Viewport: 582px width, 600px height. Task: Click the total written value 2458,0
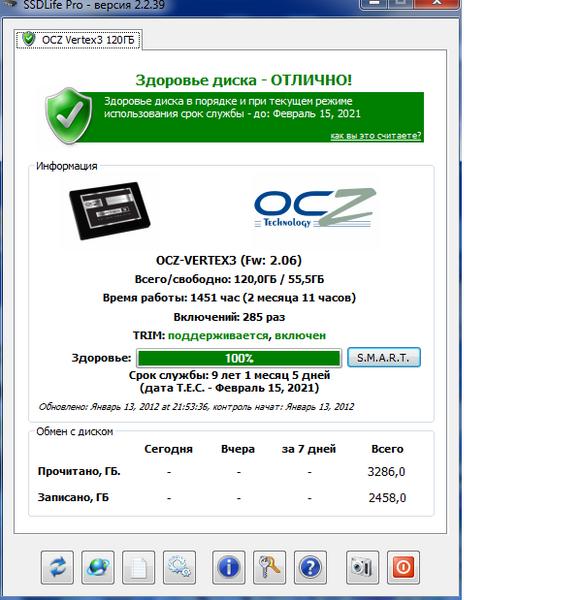click(387, 498)
